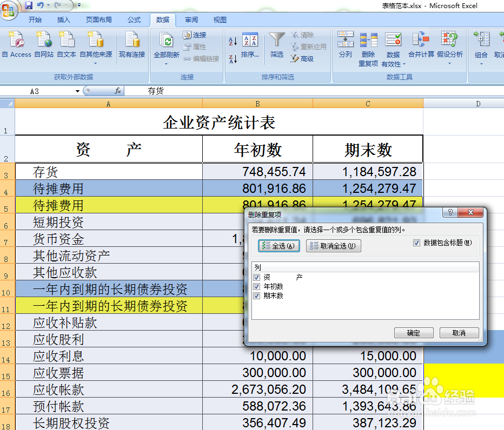Viewport: 504px width, 430px height.
Task: Close the 删除重复项 dialog with X
Action: click(470, 212)
